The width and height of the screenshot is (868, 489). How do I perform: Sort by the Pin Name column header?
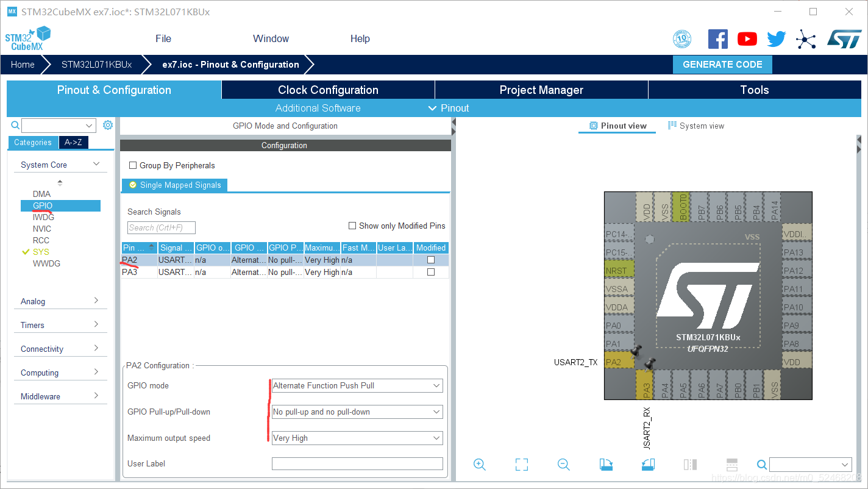pos(139,248)
